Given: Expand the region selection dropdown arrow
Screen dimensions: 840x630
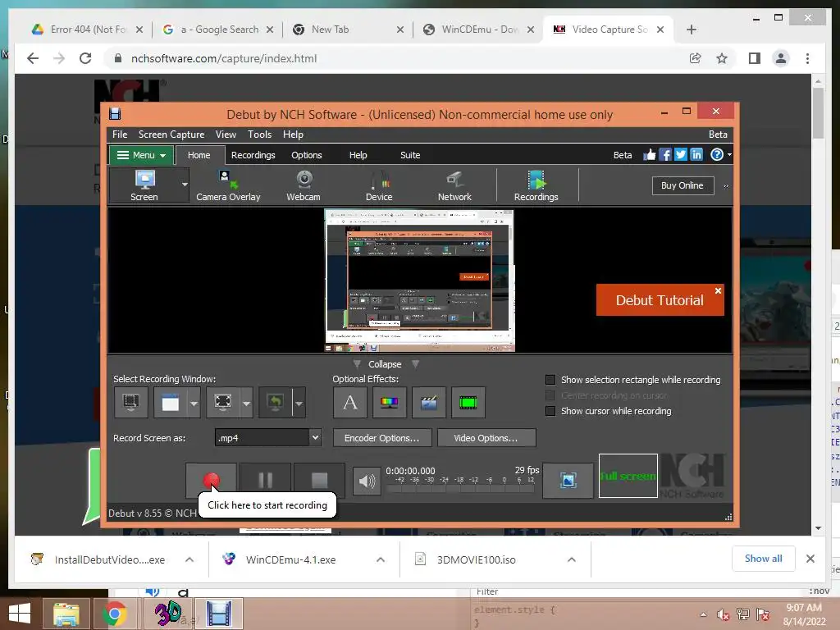Looking at the screenshot, I should (246, 403).
